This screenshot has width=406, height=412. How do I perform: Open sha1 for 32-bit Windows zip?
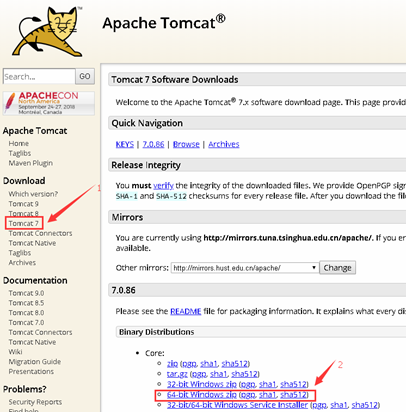[268, 384]
